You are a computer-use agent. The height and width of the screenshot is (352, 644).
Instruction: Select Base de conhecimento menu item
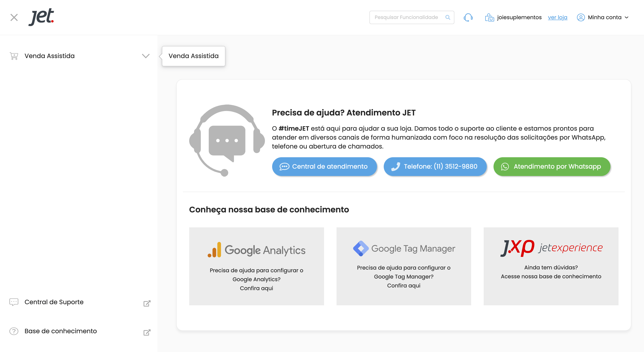pyautogui.click(x=61, y=331)
